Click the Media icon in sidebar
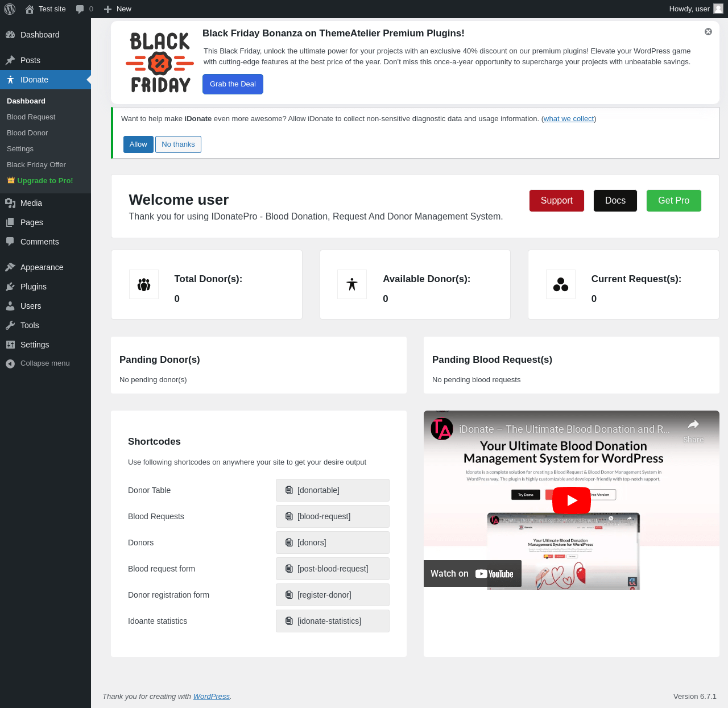728x708 pixels. 10,203
